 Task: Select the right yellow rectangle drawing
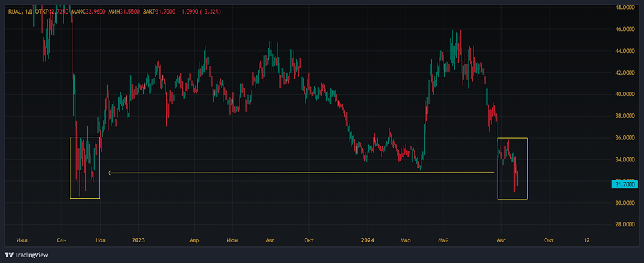513,138
